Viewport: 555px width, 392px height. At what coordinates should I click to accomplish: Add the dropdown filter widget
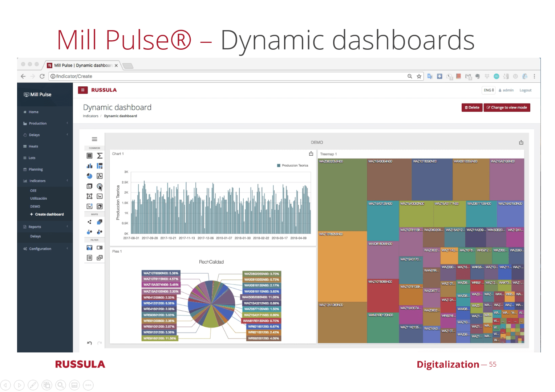(x=100, y=248)
